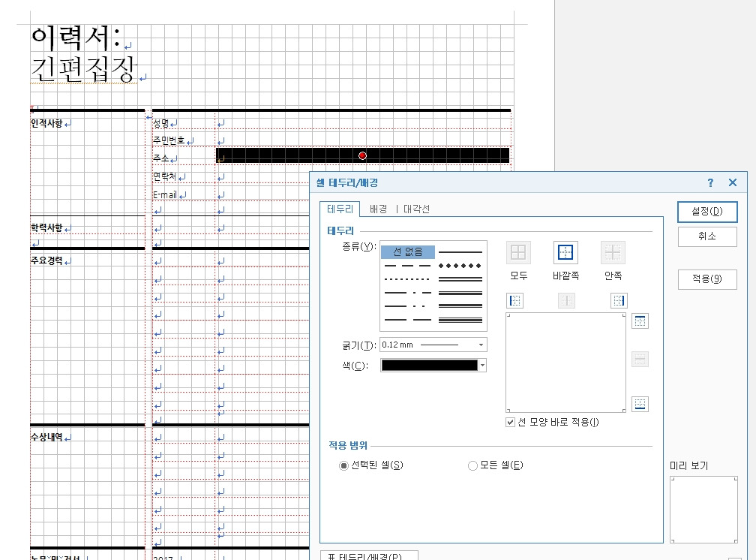Switch to the 테두리 tab
Screen dimensions: 756x560
point(340,209)
